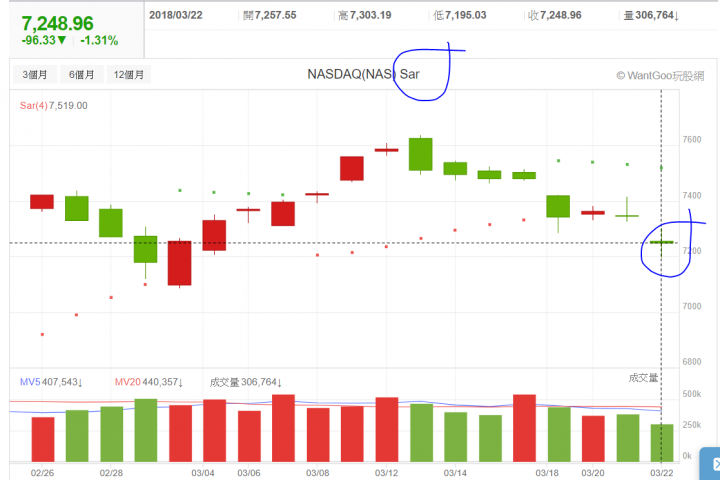The image size is (720, 480).
Task: Click the chart title NASDAQ(NAS) Sar
Action: pyautogui.click(x=363, y=74)
